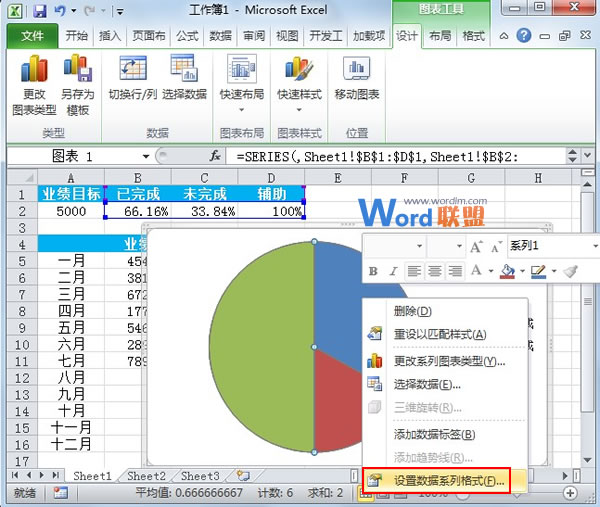Select Align Right in mini toolbar

455,271
